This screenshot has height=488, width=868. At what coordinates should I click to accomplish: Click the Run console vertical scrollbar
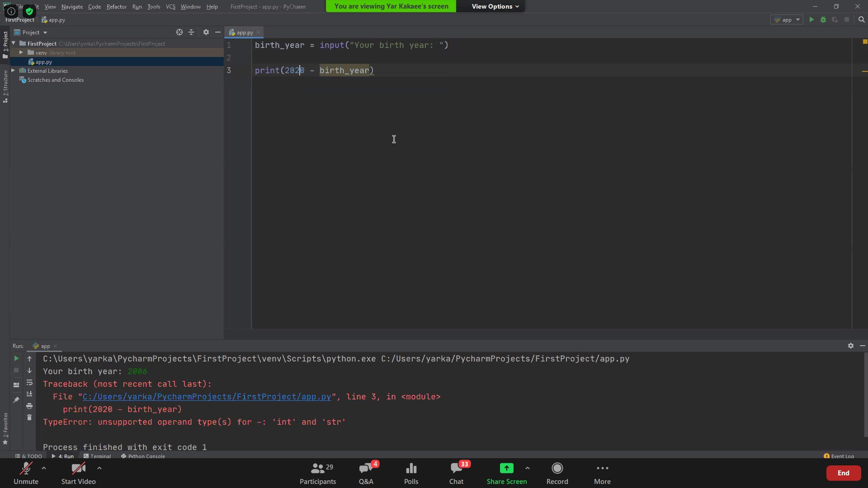(x=865, y=395)
